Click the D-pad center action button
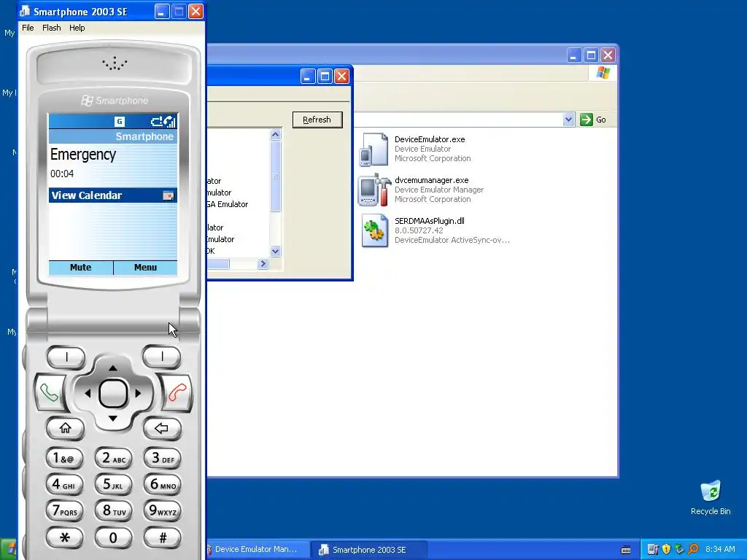Screen dimensions: 747x560 click(113, 393)
